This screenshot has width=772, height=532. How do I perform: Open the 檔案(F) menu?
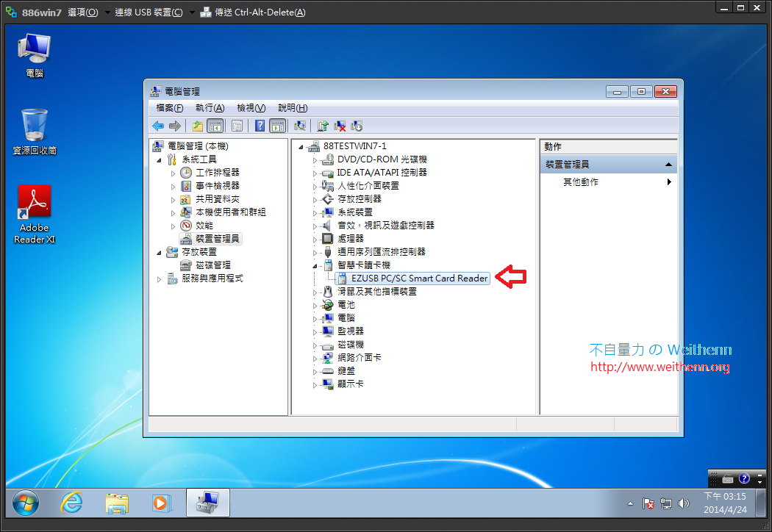(169, 108)
